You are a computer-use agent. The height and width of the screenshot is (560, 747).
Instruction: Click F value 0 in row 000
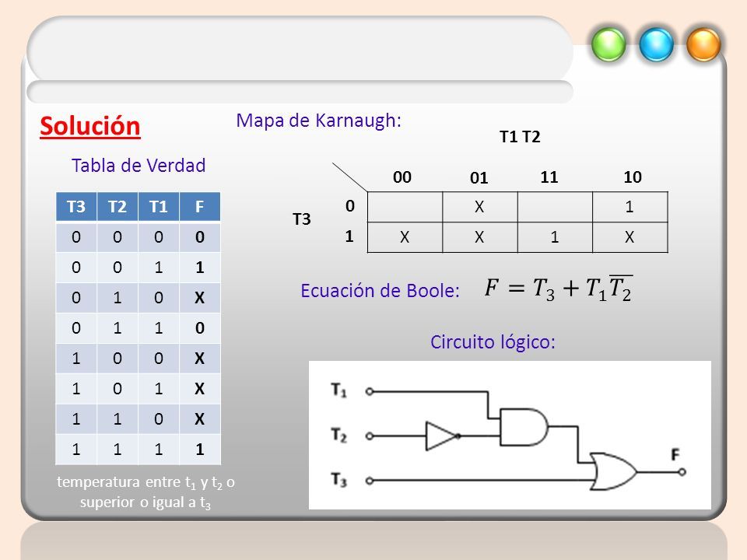(200, 237)
